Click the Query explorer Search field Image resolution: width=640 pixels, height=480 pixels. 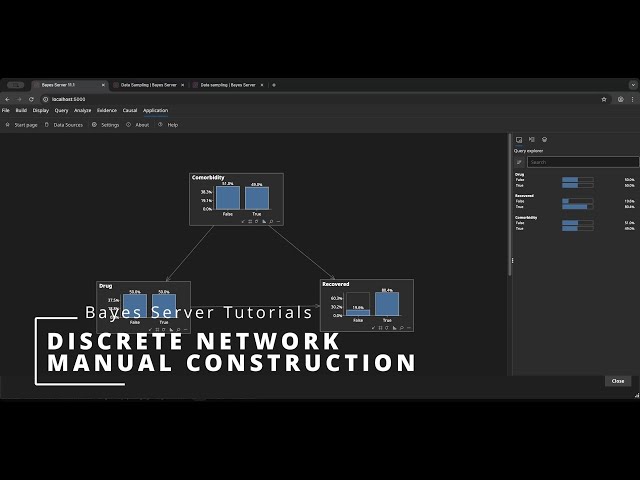tap(583, 162)
